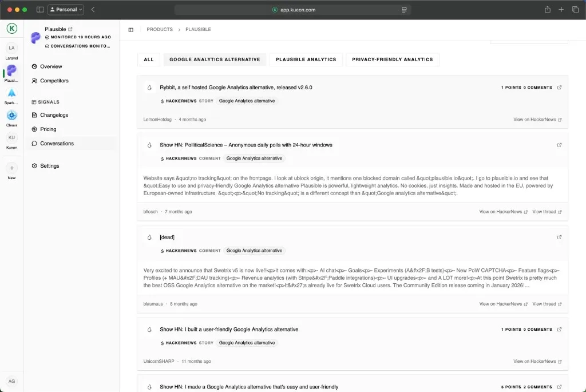
Task: Open Show HN PoliticalScience post title
Action: (246, 145)
